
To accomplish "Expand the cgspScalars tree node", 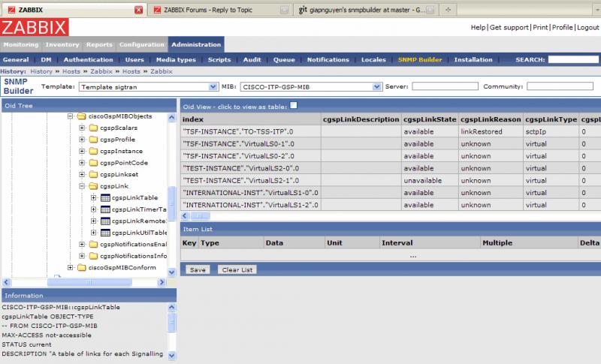I will (82, 128).
